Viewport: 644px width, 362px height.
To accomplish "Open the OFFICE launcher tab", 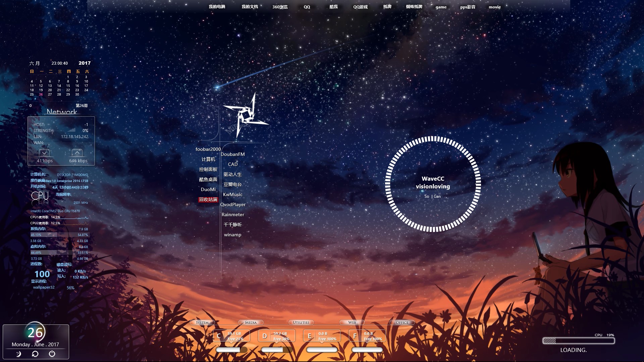I will [x=402, y=322].
